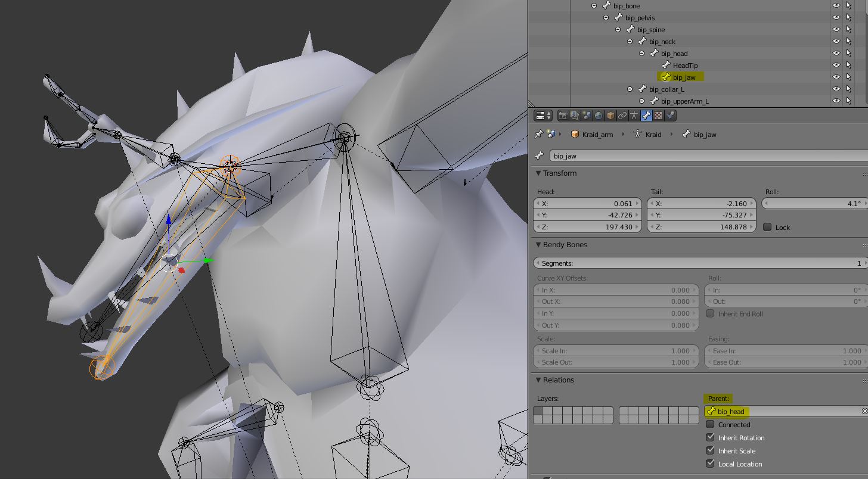This screenshot has width=868, height=479.
Task: Enable the Connected checkbox
Action: [710, 425]
